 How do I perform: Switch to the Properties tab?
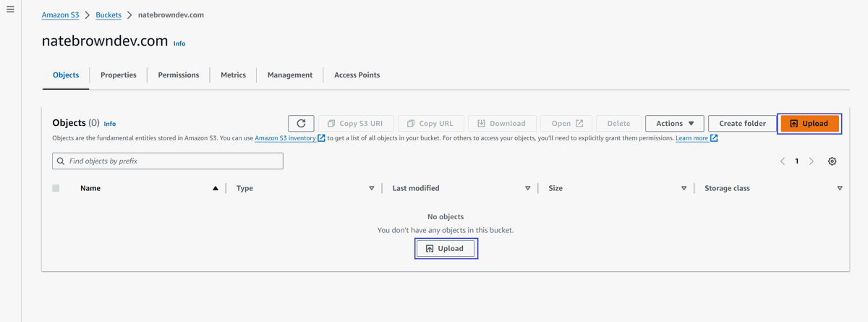coord(119,75)
